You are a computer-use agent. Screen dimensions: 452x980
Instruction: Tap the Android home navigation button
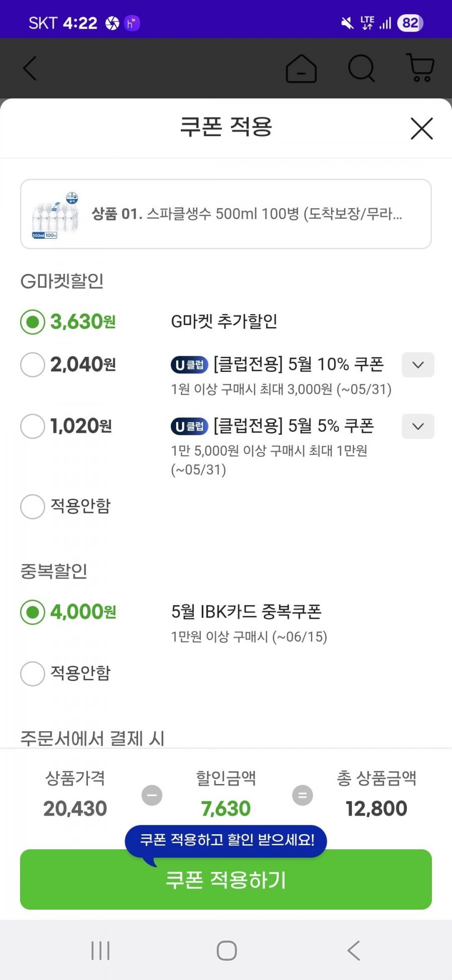pyautogui.click(x=227, y=951)
